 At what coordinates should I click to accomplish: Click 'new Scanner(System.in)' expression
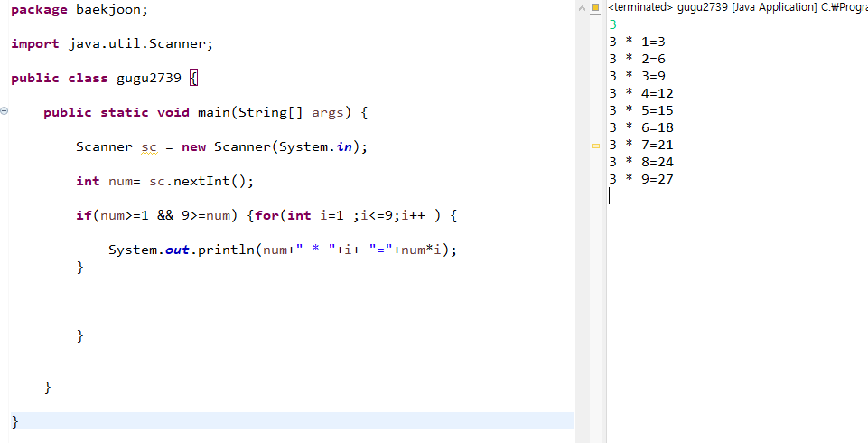point(271,146)
